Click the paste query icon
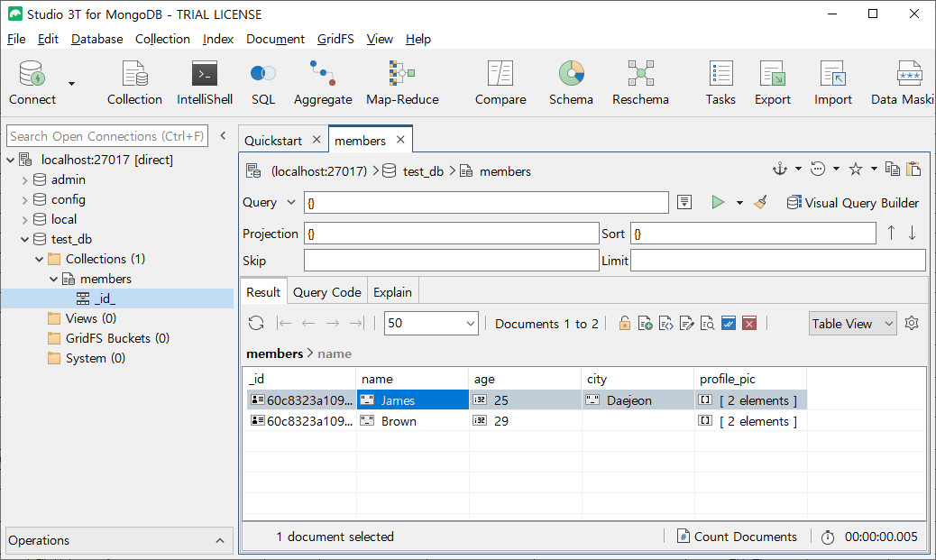 913,170
